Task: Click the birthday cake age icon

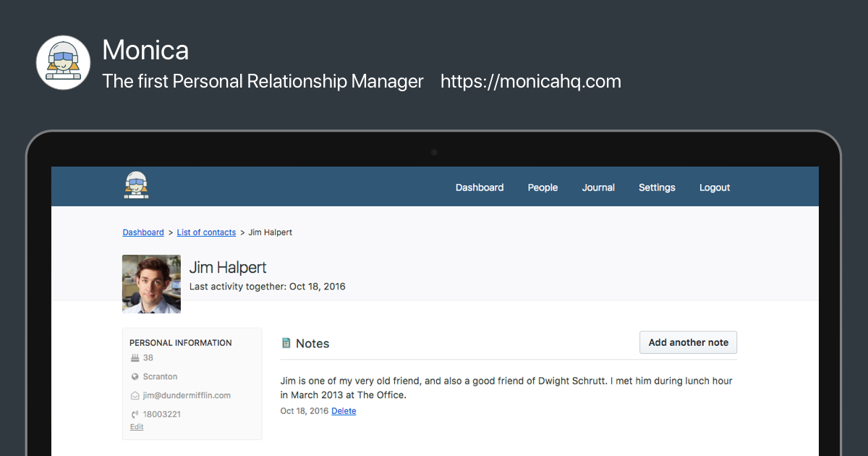Action: 135,358
